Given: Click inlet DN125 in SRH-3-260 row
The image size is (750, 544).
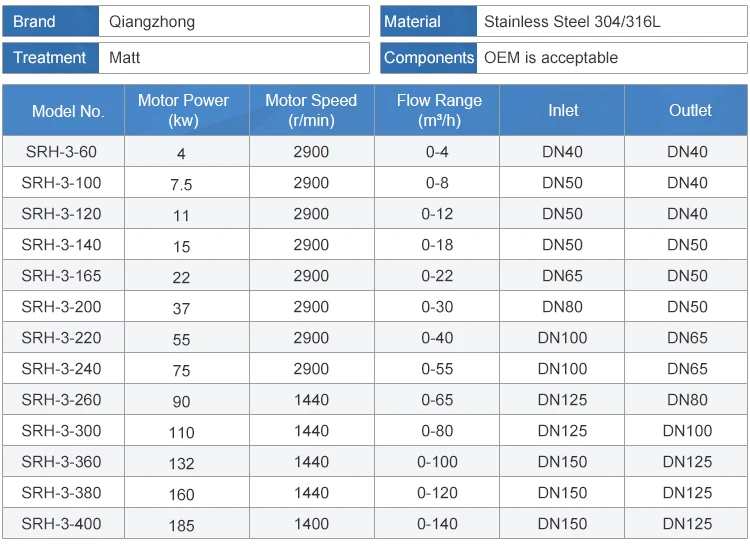Looking at the screenshot, I should [562, 400].
